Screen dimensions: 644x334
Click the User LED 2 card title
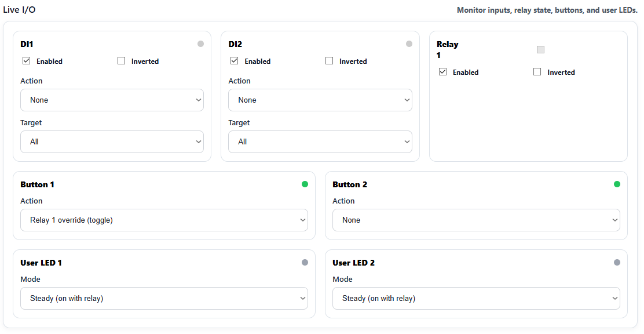(x=354, y=263)
